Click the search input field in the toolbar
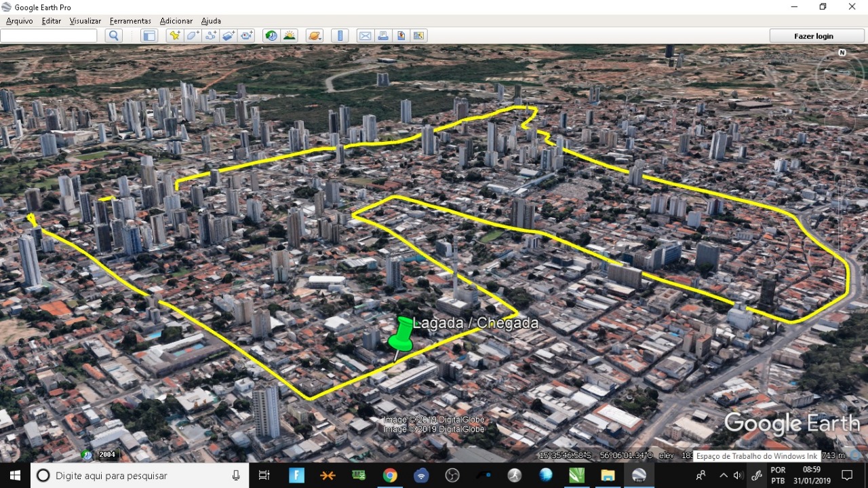This screenshot has height=488, width=868. pyautogui.click(x=49, y=36)
